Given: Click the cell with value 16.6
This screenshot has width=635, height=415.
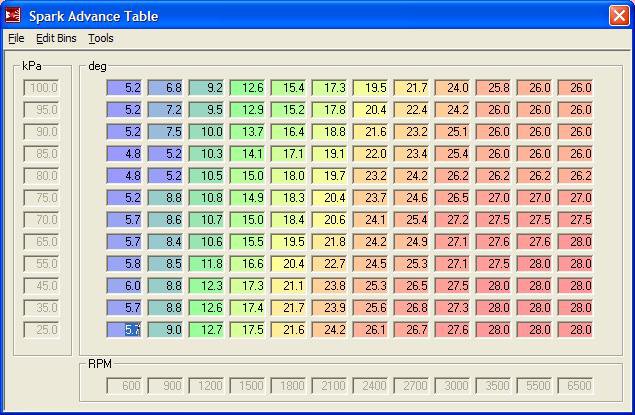Looking at the screenshot, I should [x=248, y=263].
